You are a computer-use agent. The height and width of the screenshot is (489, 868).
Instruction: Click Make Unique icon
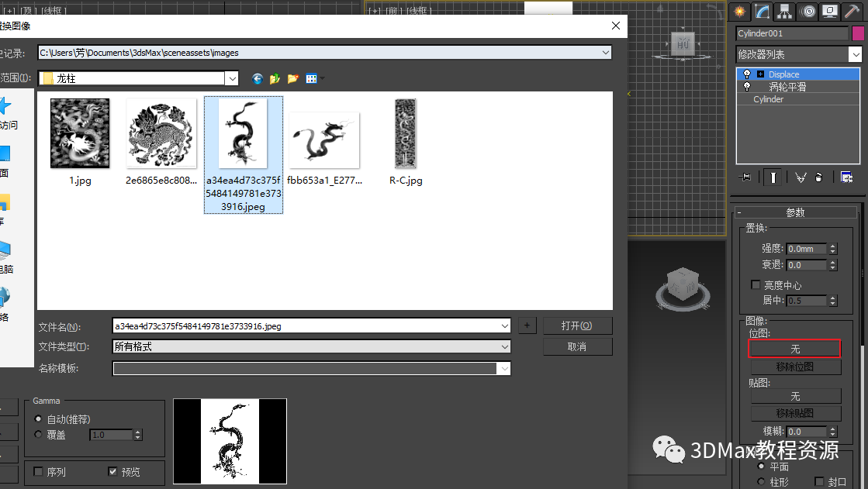point(801,177)
